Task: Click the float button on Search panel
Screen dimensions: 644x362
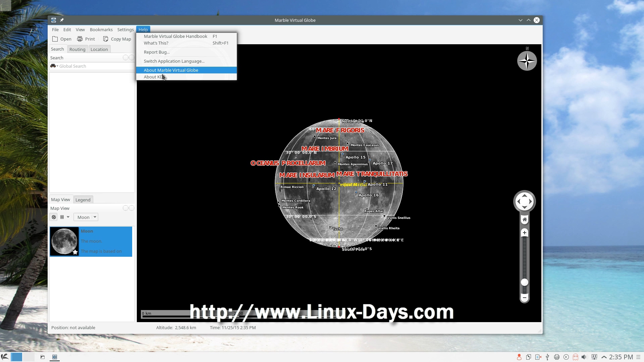Action: (x=125, y=58)
